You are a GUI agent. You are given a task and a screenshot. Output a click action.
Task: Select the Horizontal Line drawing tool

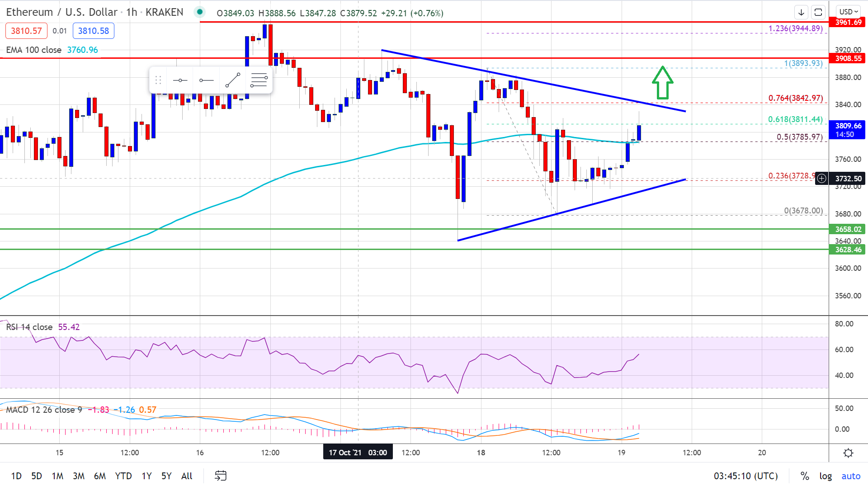pos(180,80)
